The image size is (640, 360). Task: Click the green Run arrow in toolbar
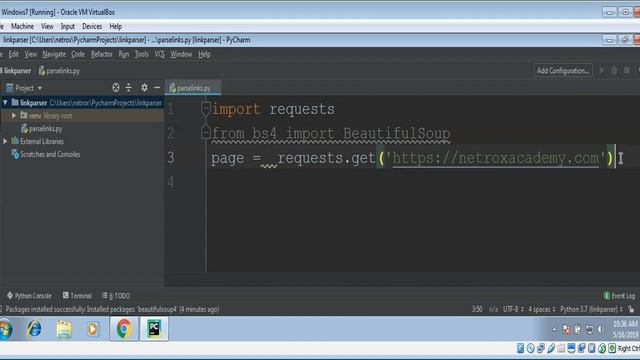click(x=602, y=70)
